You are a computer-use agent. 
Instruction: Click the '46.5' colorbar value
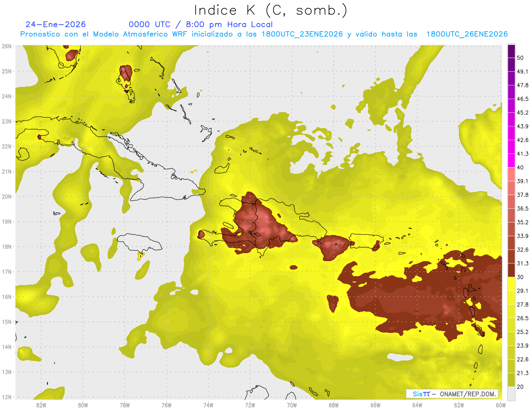pyautogui.click(x=523, y=99)
